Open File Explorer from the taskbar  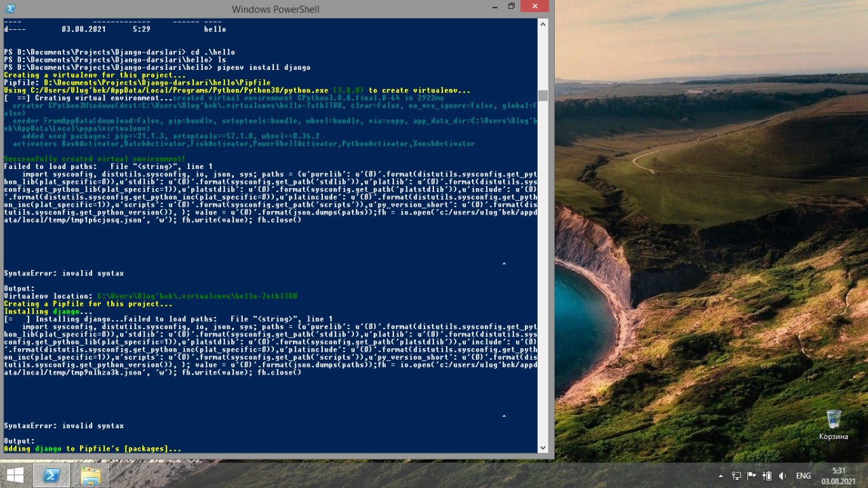pyautogui.click(x=91, y=474)
